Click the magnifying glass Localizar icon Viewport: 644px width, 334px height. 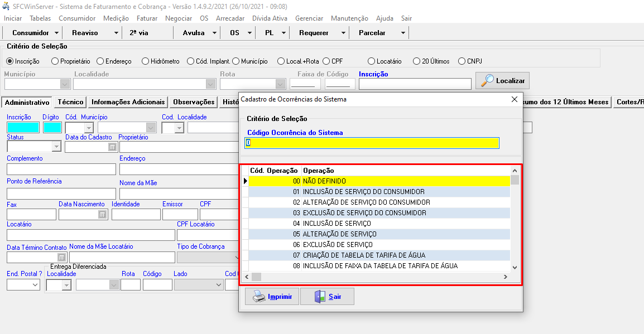(487, 80)
